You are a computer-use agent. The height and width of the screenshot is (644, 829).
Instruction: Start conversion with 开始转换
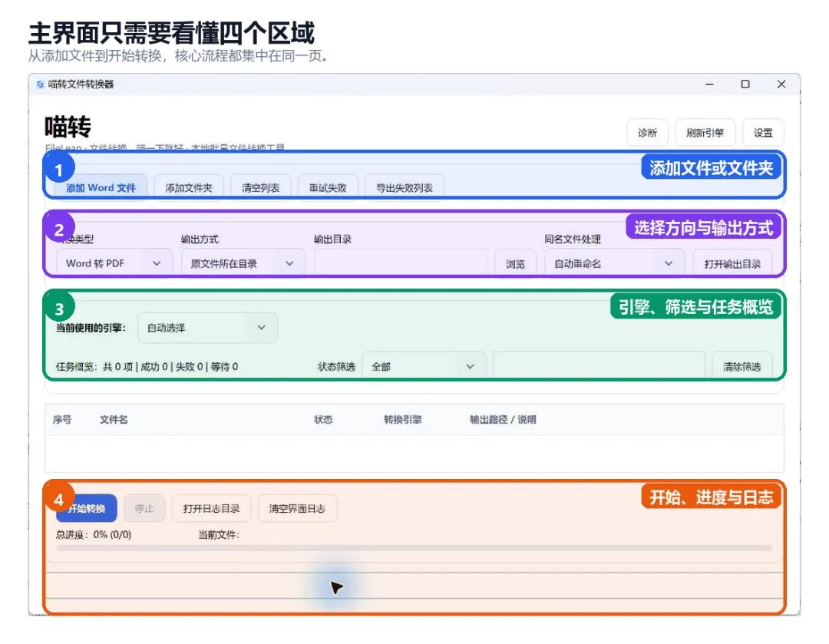point(87,508)
